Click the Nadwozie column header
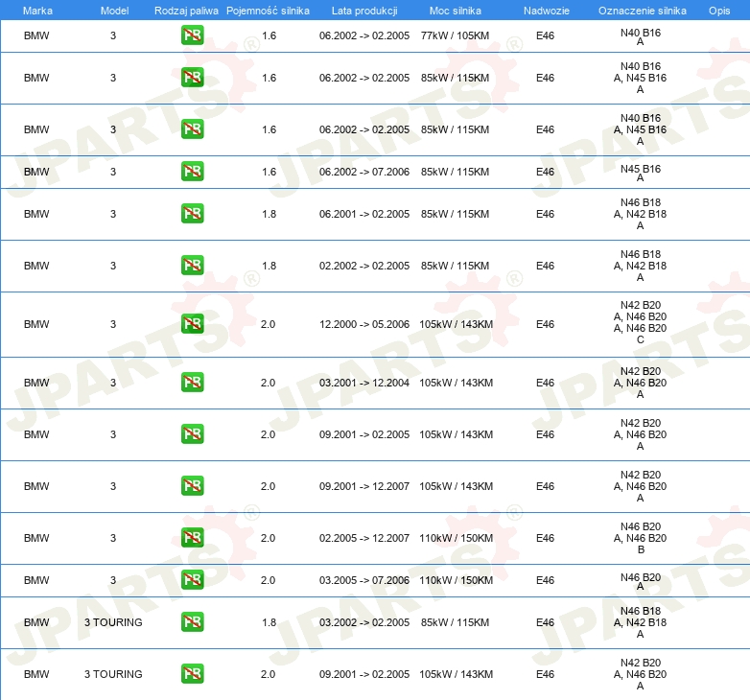The height and width of the screenshot is (700, 750). [x=547, y=11]
